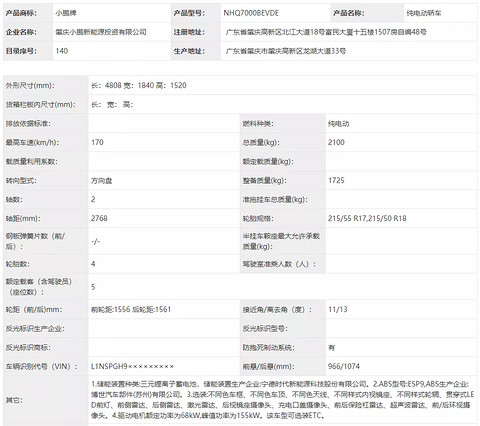This screenshot has width=480, height=426.
Task: Click the production address text with 龙湖大道33号
Action: pyautogui.click(x=286, y=51)
